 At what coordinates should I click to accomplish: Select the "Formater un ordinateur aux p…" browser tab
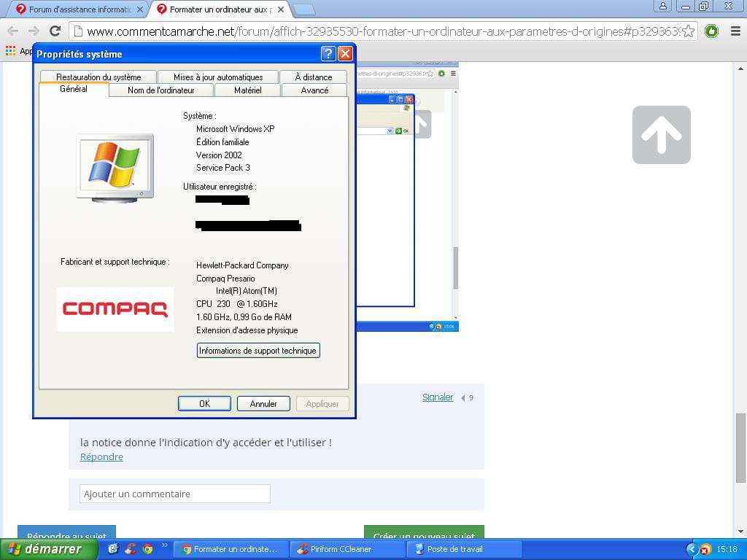220,9
